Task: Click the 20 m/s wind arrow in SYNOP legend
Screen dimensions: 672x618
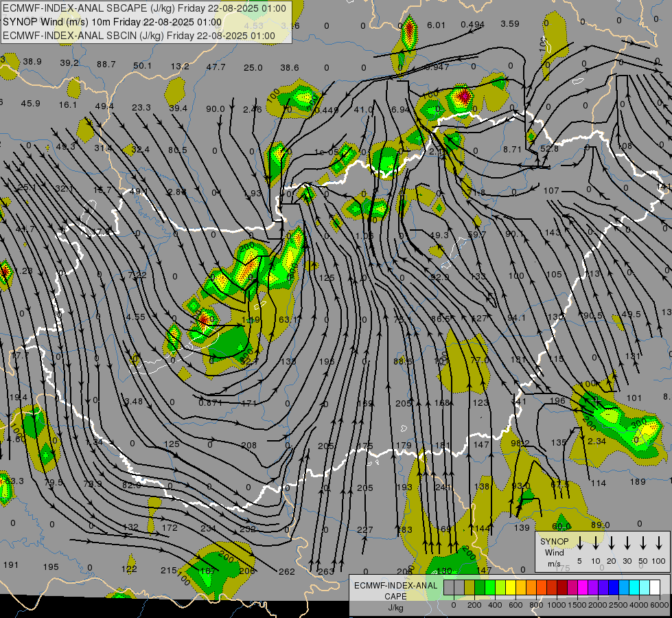Action: point(612,543)
